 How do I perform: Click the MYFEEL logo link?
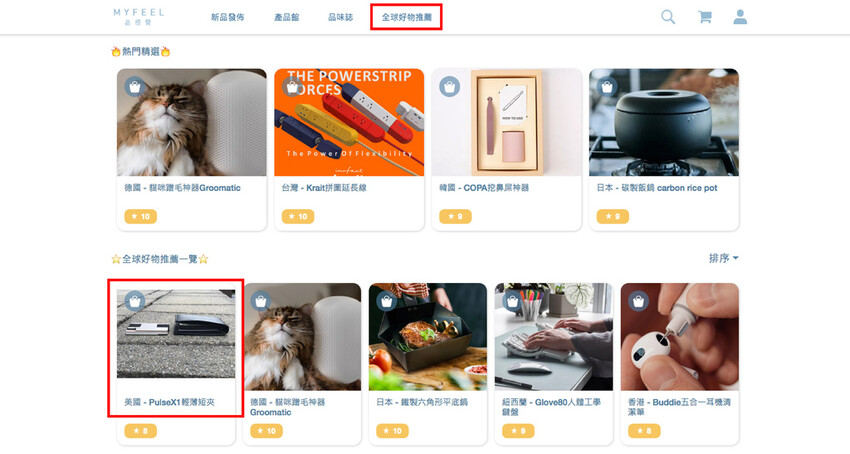[x=138, y=16]
